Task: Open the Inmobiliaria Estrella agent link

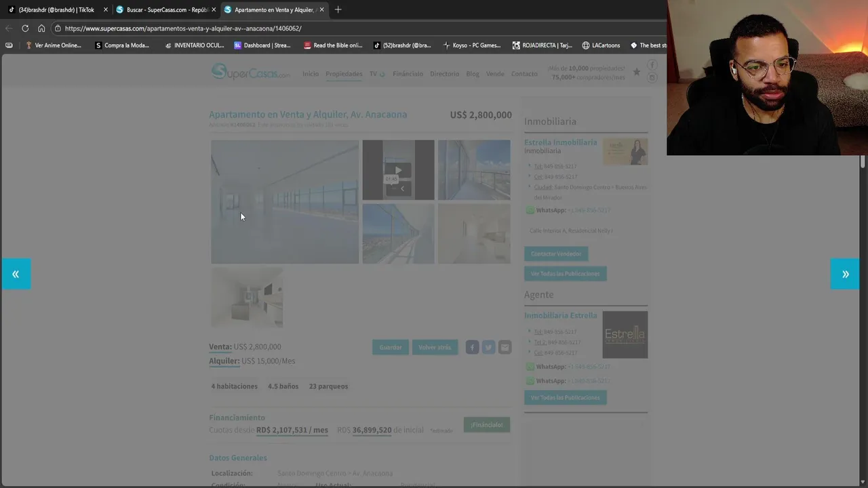Action: pos(560,315)
